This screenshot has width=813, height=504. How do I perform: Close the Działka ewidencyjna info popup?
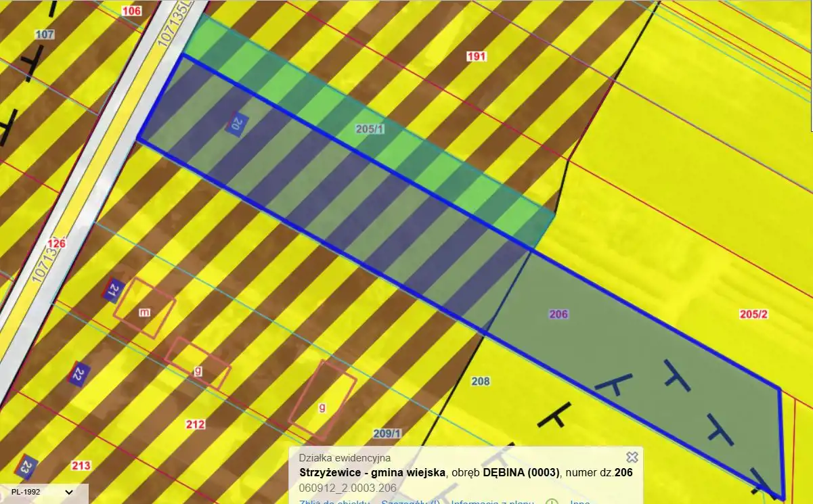[632, 457]
